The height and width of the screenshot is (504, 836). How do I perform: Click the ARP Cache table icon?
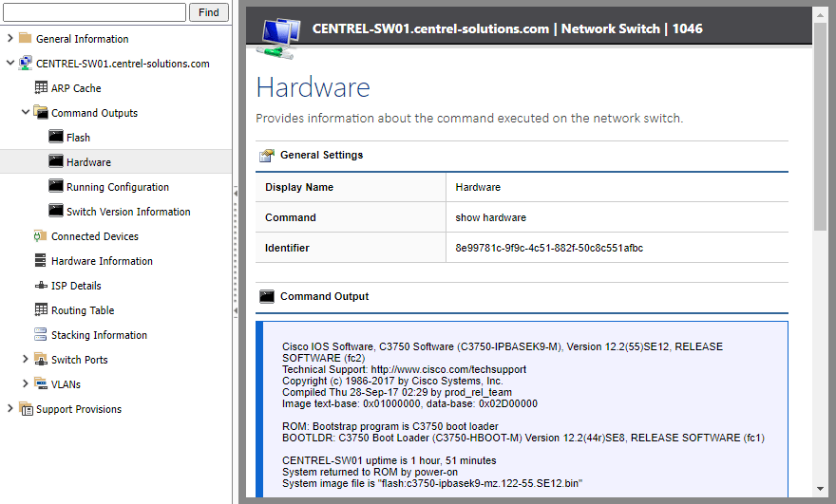click(x=41, y=88)
